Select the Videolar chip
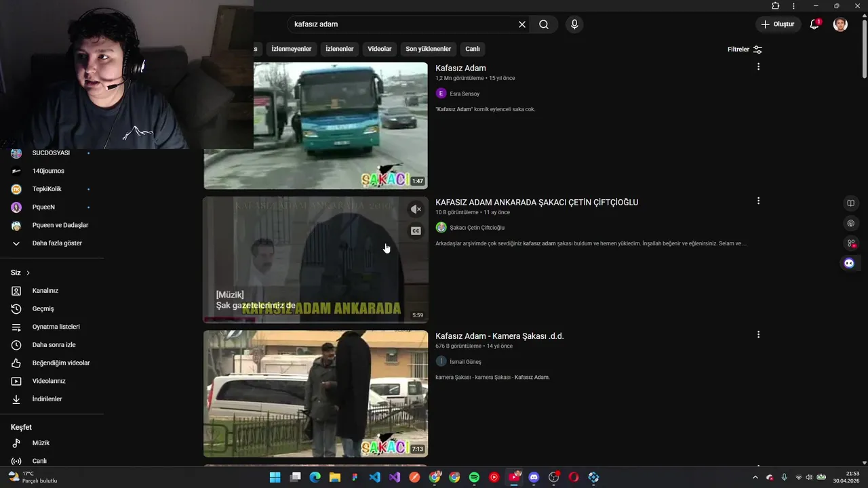Viewport: 868px width, 488px height. [x=380, y=49]
